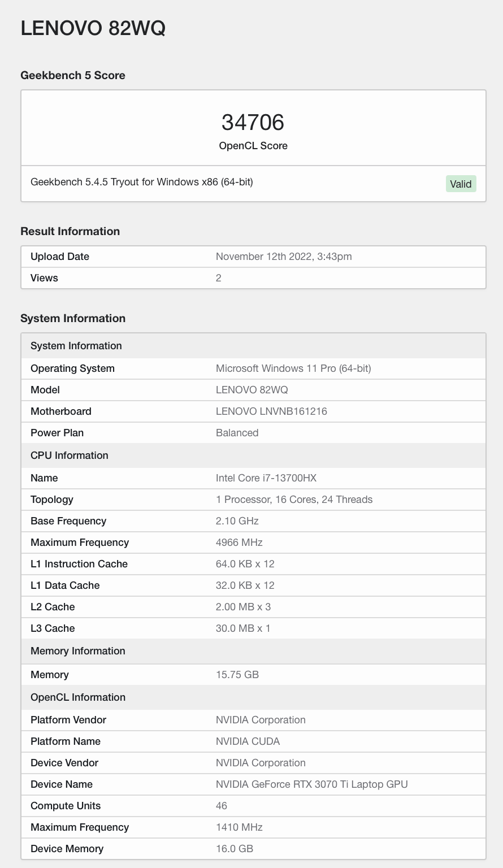503x868 pixels.
Task: Click the Compute Units label
Action: [x=66, y=806]
